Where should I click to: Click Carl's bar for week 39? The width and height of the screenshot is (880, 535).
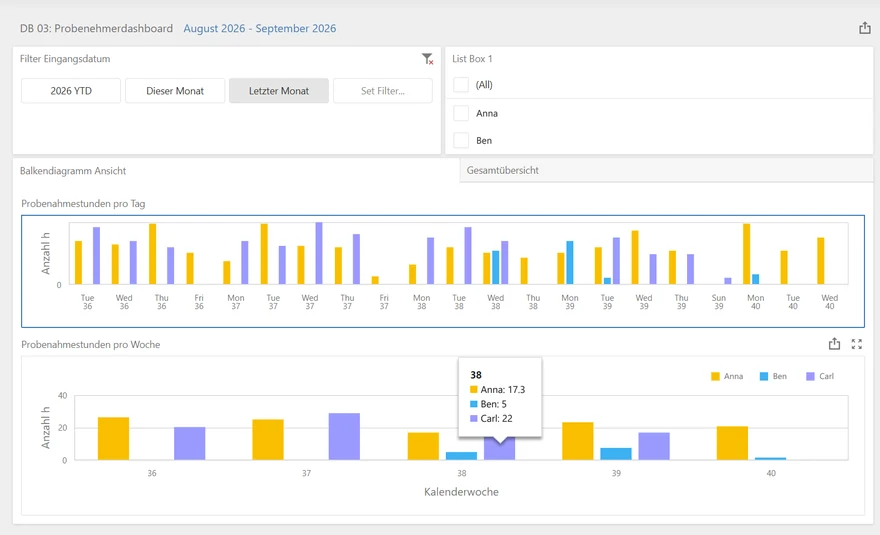(654, 446)
